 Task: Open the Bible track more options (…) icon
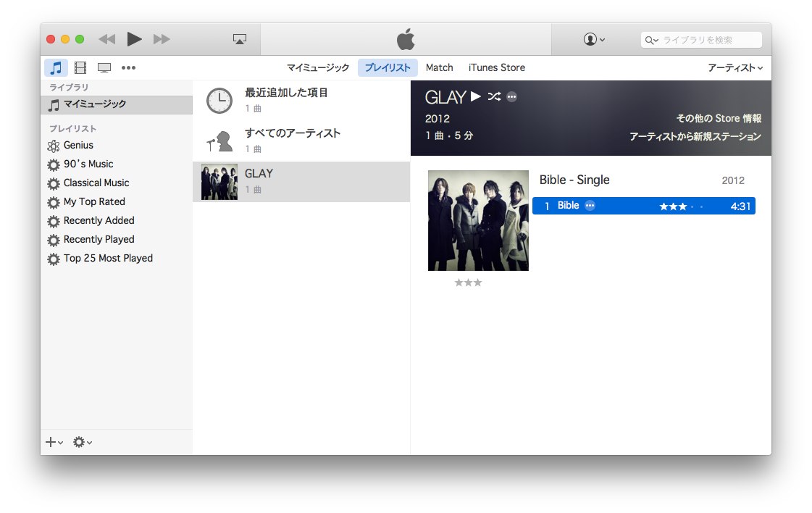(590, 206)
